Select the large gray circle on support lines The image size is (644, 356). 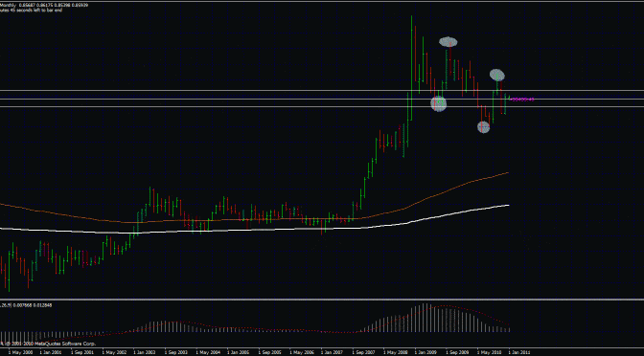click(438, 103)
